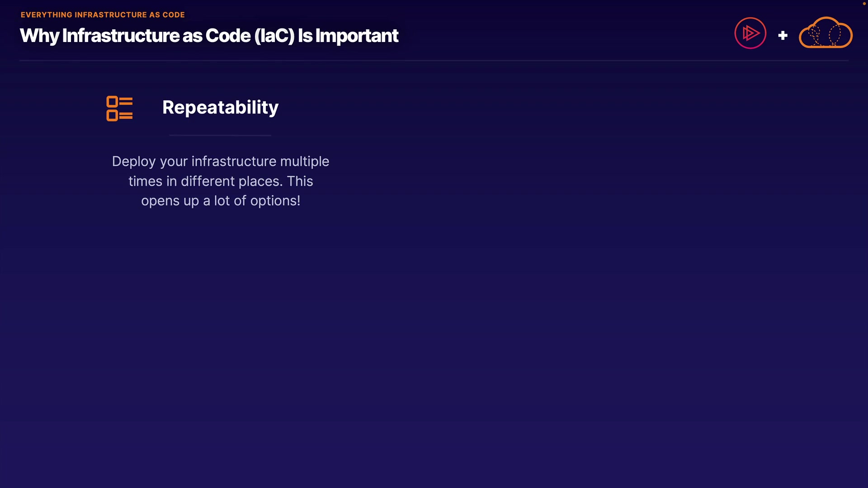868x488 pixels.
Task: Click the short divider under Repeatability
Action: 220,135
